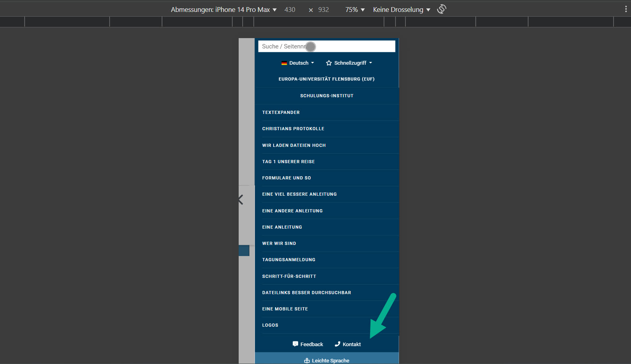Click the German flag icon
631x364 pixels.
pos(284,63)
